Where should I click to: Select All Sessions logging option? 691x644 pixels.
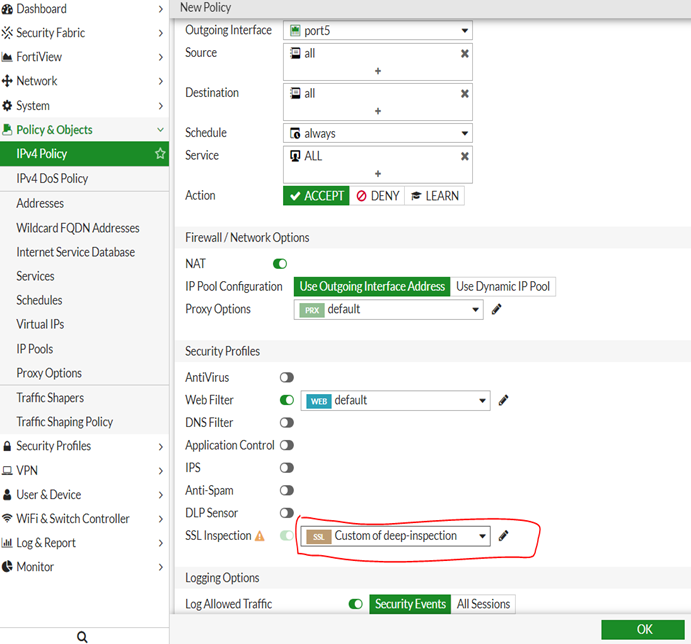pyautogui.click(x=483, y=604)
